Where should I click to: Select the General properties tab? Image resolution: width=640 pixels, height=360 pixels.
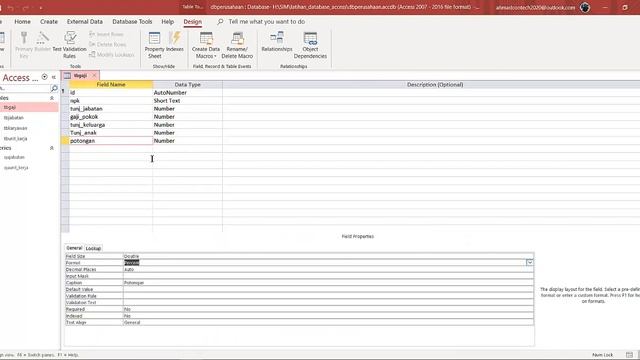74,248
